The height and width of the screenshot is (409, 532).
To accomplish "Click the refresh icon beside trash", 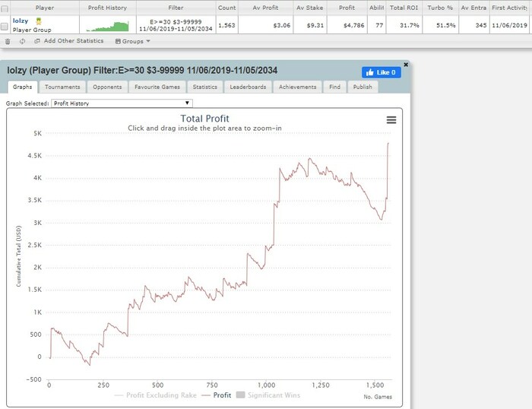I will click(x=22, y=41).
